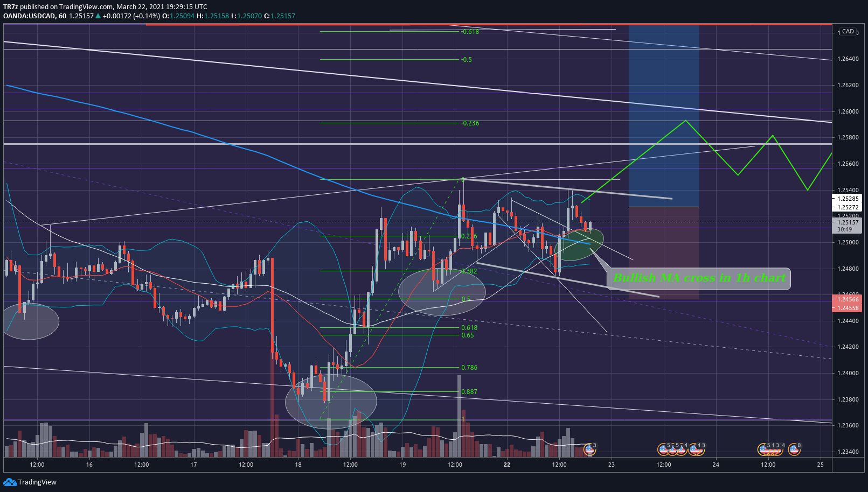Click the TR7z author name
The width and height of the screenshot is (868, 492).
pyautogui.click(x=11, y=6)
